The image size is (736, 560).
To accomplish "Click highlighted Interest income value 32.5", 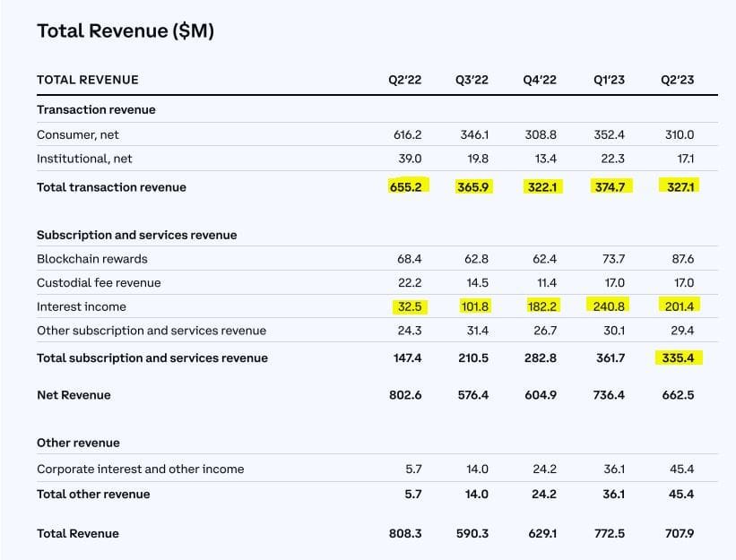I will pos(409,306).
